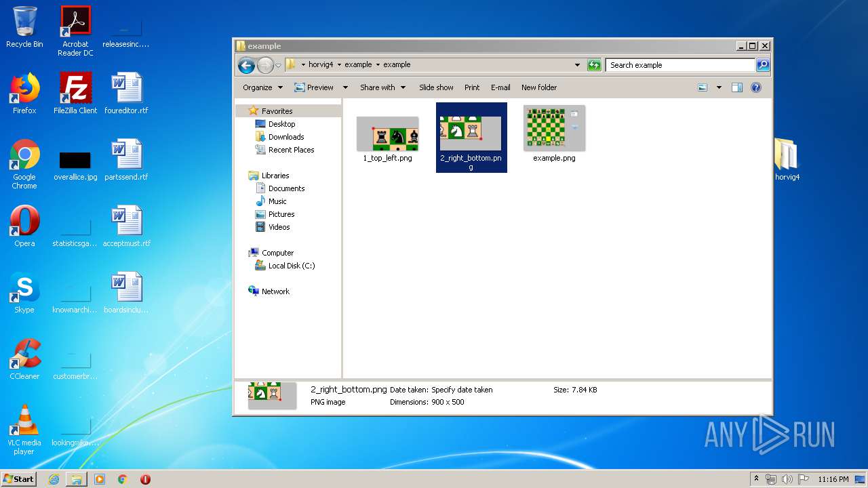
Task: Open Music library
Action: (277, 201)
